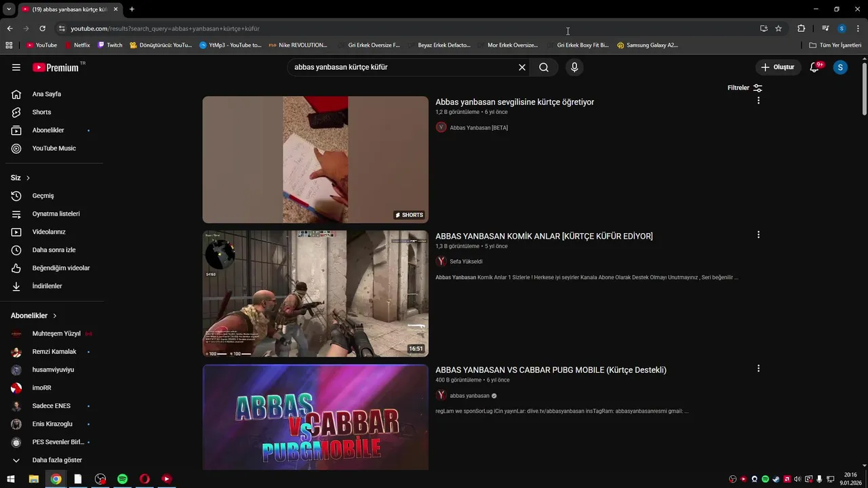868x488 pixels.
Task: Go back with the browser back arrow
Action: pos(9,28)
